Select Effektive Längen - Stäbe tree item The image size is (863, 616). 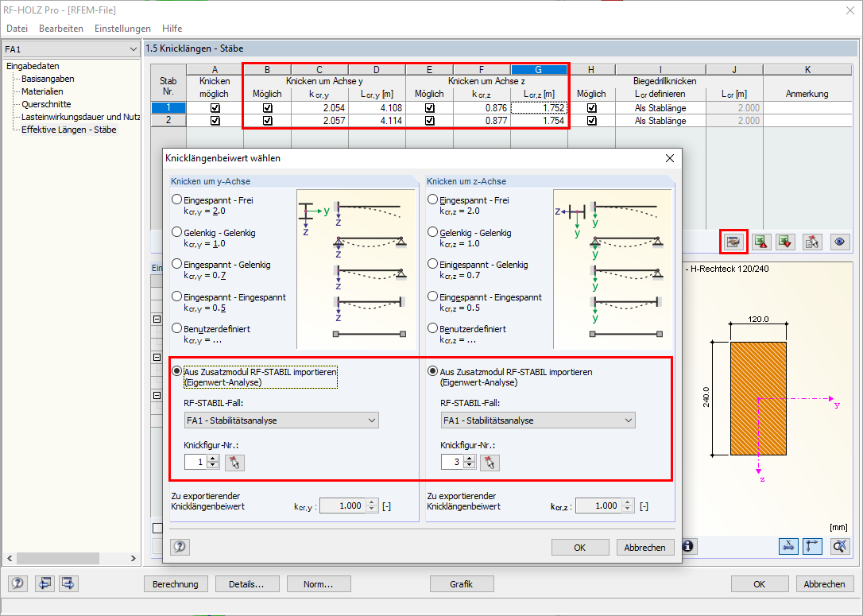coord(69,130)
